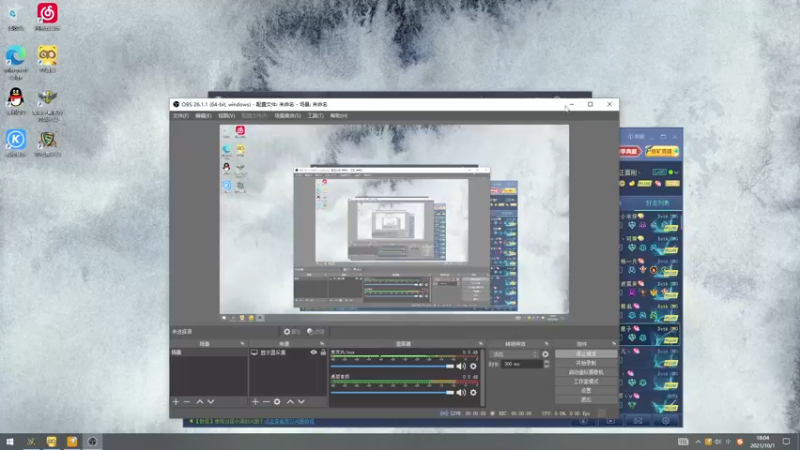Decrease transition duration with down stepper arrow

tap(546, 366)
